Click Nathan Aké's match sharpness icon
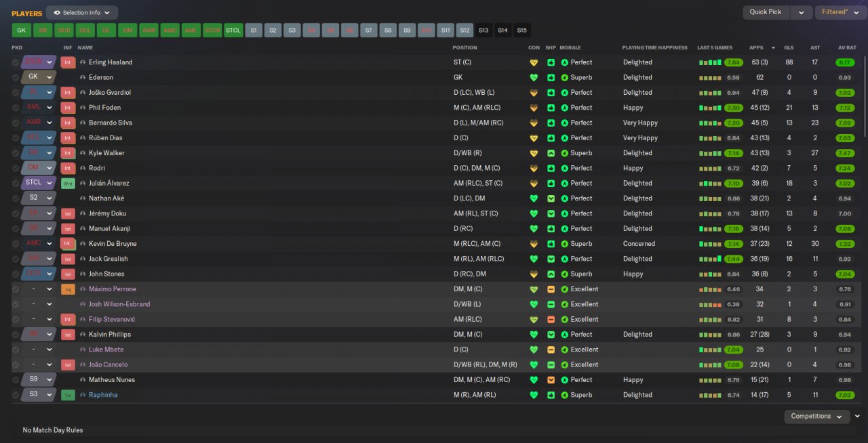 551,198
